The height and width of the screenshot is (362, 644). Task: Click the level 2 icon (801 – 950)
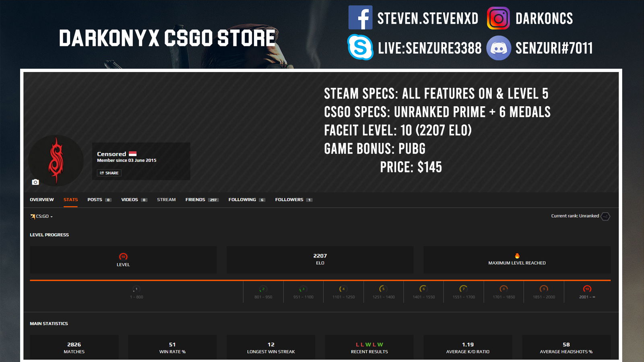(x=263, y=289)
